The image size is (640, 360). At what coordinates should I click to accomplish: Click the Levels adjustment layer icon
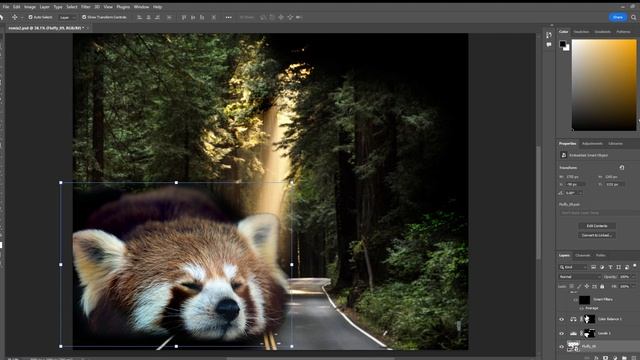(x=573, y=333)
